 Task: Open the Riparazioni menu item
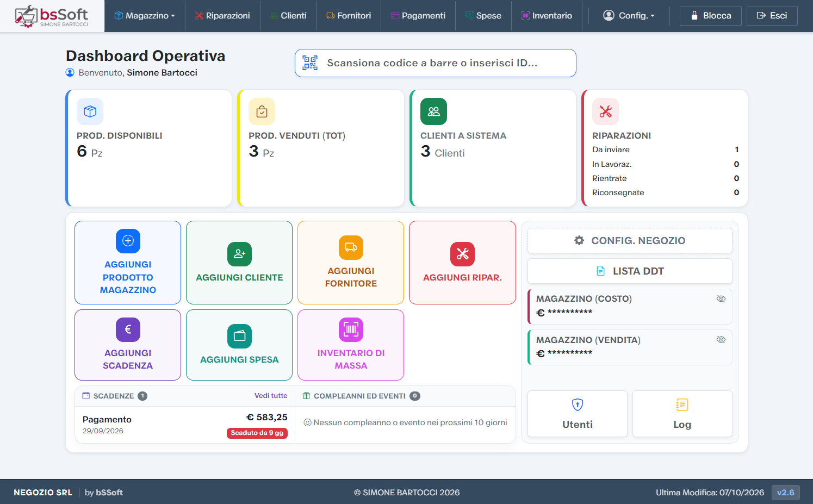[222, 16]
